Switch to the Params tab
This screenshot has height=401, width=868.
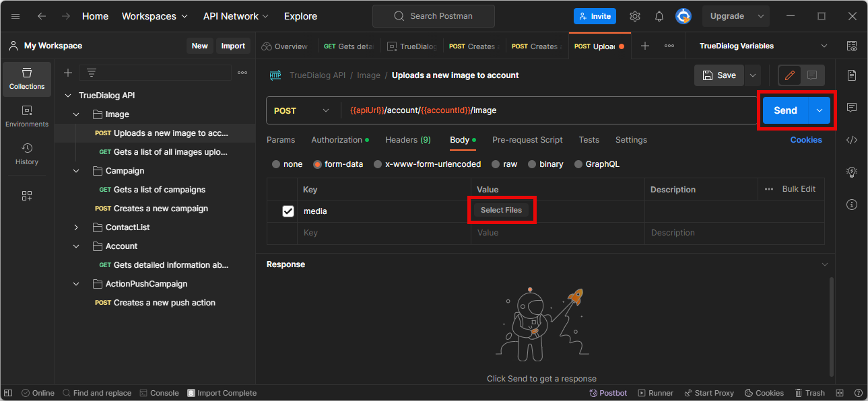click(x=281, y=140)
